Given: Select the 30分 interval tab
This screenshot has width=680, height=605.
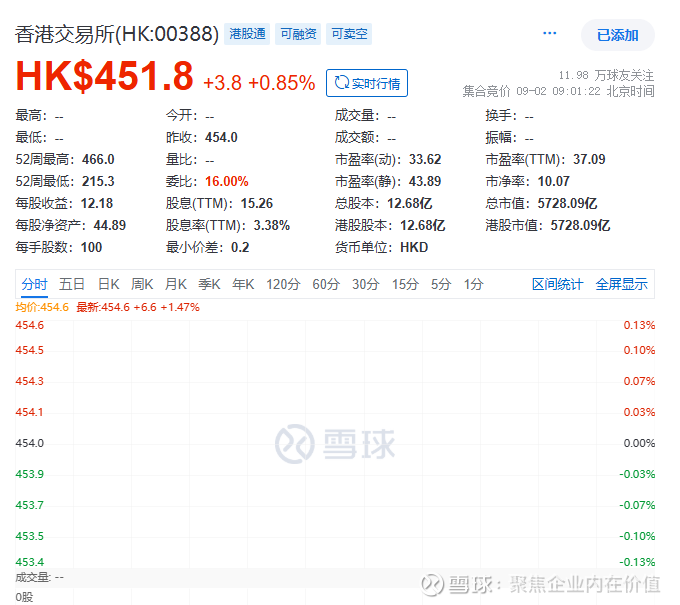Looking at the screenshot, I should coord(366,285).
